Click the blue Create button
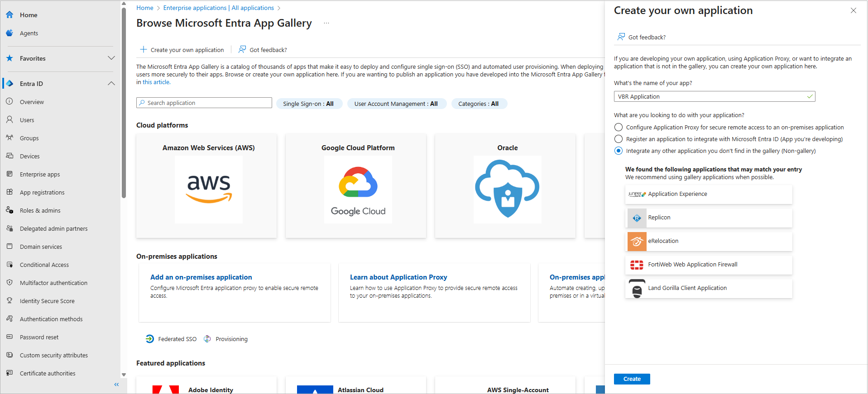Viewport: 868px width, 394px height. pyautogui.click(x=632, y=379)
